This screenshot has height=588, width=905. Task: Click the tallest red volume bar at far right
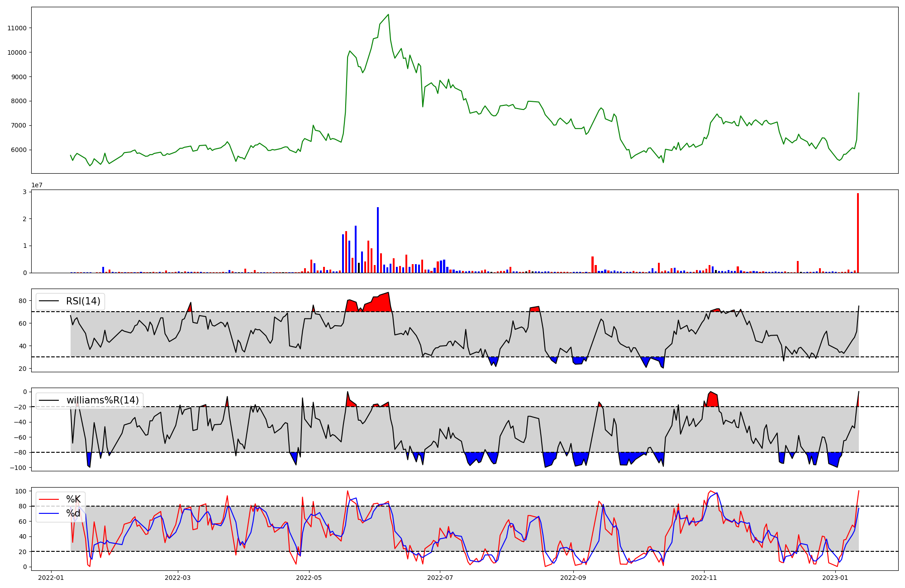pos(857,233)
